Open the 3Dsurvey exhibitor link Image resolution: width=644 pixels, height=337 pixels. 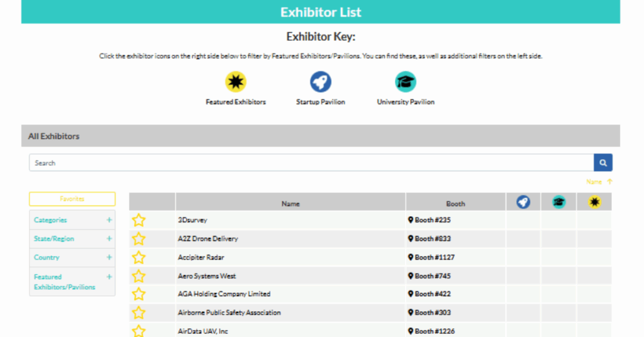tap(192, 220)
